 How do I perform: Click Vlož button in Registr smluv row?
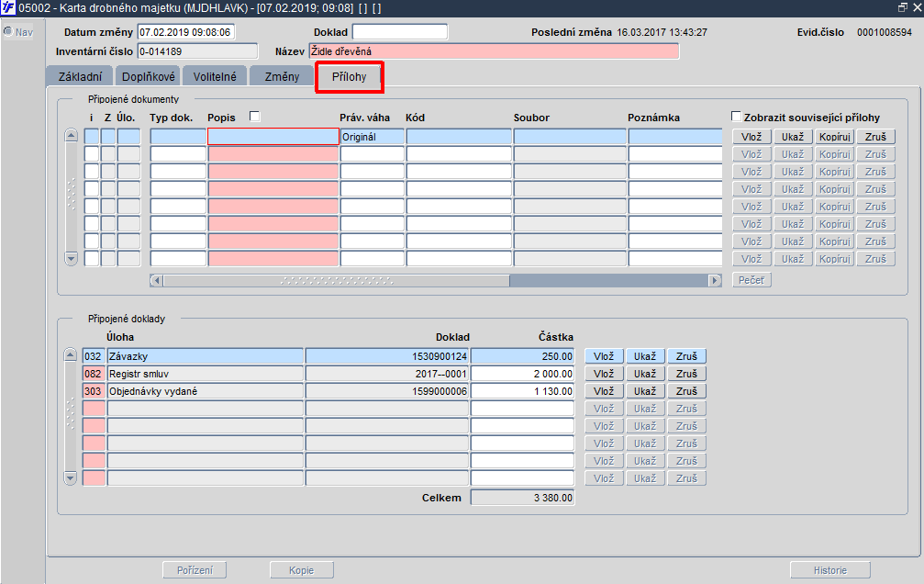(604, 374)
